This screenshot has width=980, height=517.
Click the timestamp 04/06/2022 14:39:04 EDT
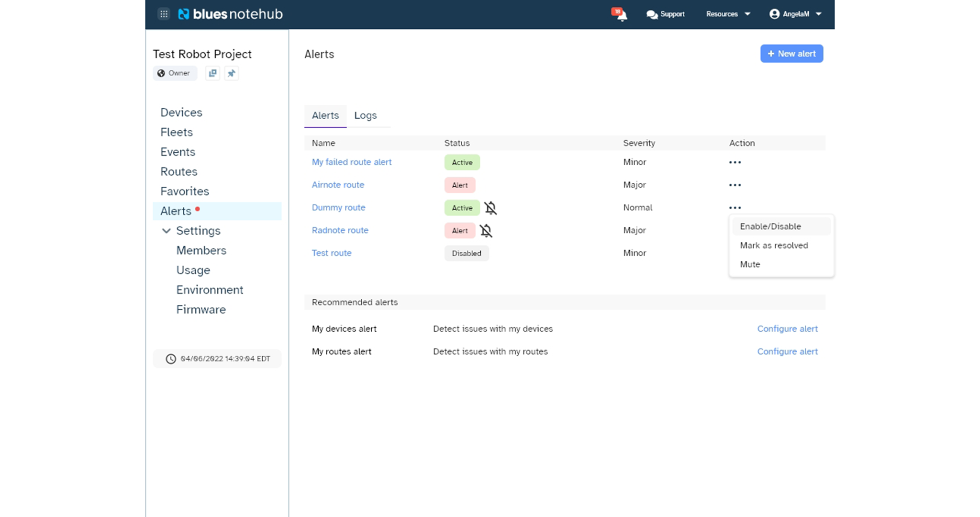point(225,359)
